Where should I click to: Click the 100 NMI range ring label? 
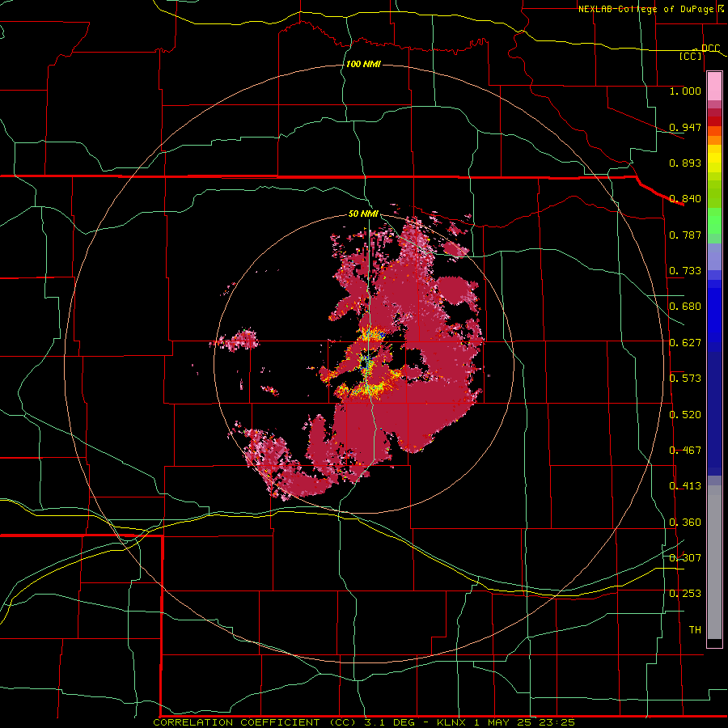(x=363, y=64)
